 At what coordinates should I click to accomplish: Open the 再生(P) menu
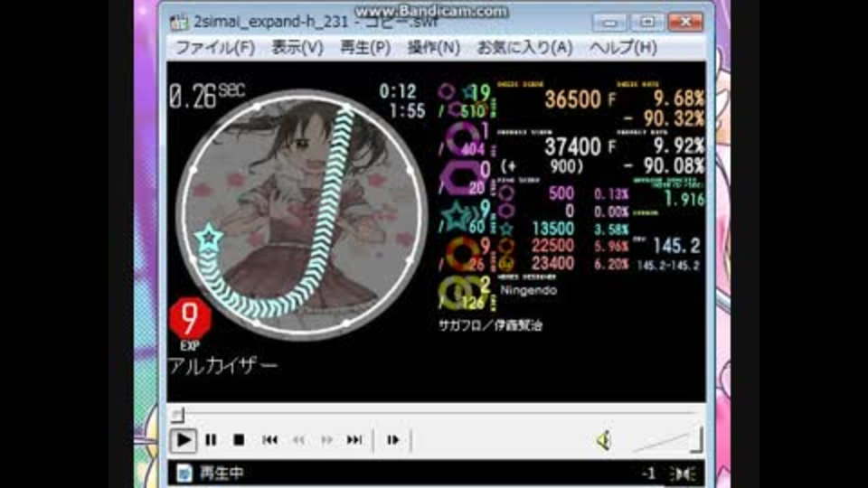365,48
